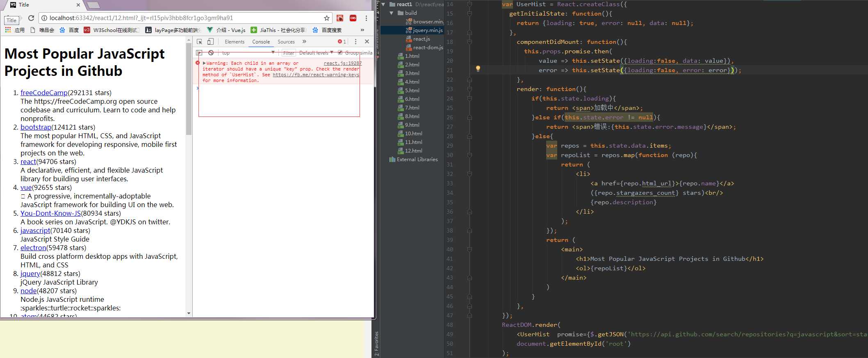
Task: Open the bootstrap repository link
Action: tap(36, 127)
